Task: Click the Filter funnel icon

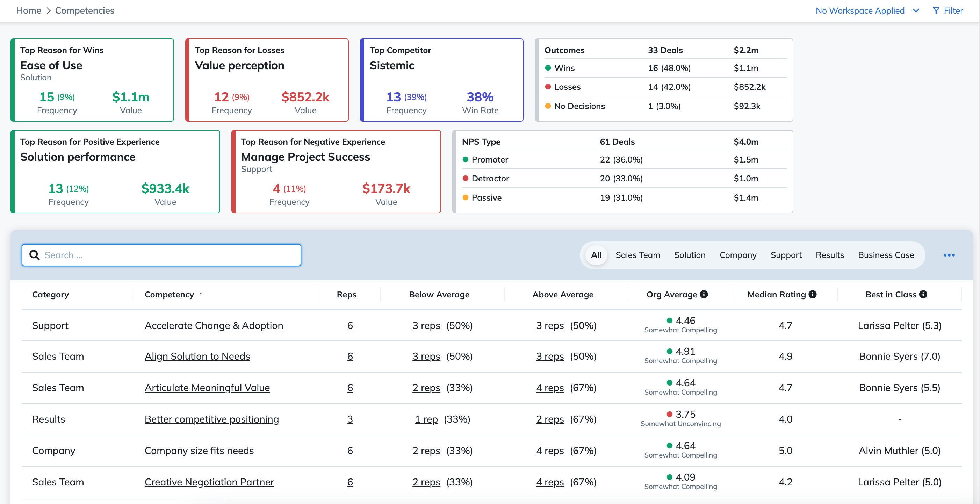Action: 936,10
